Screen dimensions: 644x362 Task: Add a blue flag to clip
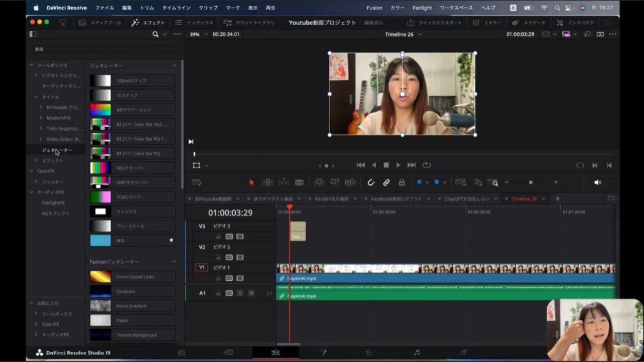point(419,183)
